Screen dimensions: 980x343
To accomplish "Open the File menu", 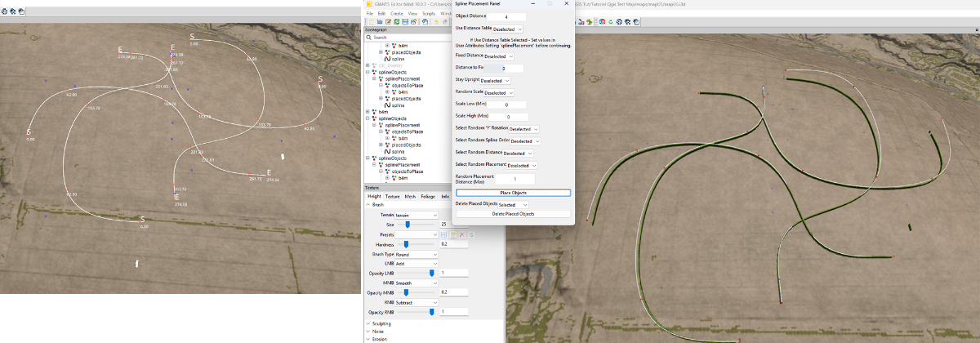I will click(369, 14).
